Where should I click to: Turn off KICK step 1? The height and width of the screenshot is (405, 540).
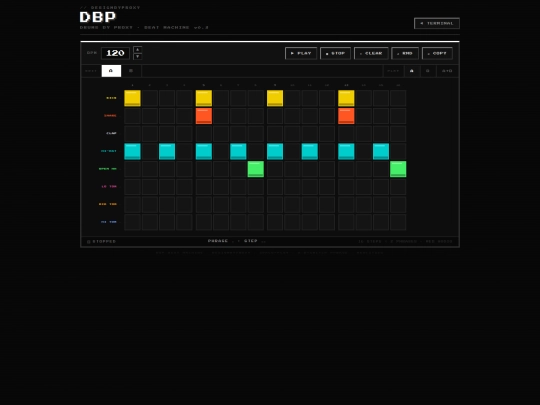[x=133, y=98]
